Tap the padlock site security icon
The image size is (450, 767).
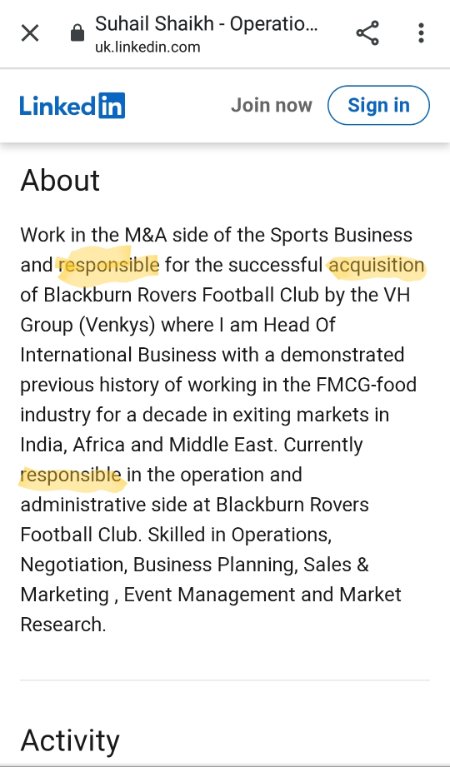pyautogui.click(x=77, y=34)
